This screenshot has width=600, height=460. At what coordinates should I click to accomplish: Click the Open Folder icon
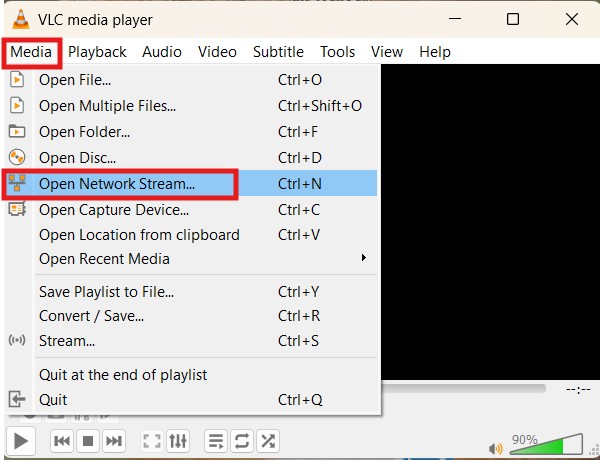pyautogui.click(x=17, y=131)
